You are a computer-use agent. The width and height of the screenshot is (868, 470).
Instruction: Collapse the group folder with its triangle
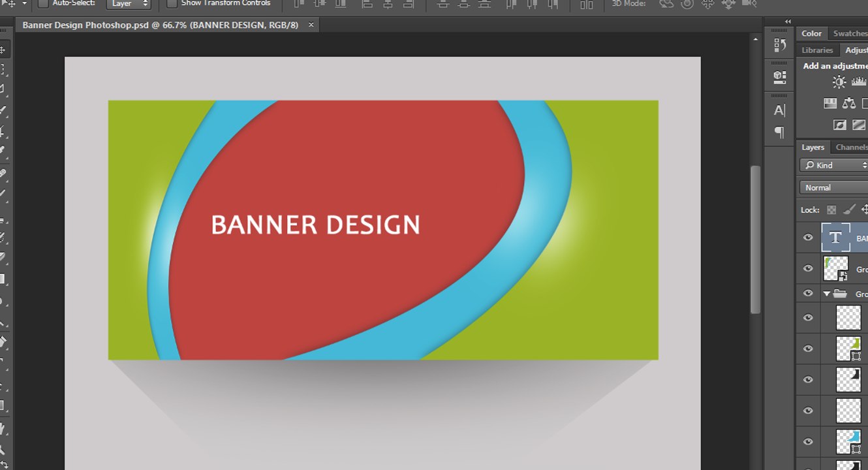point(827,294)
